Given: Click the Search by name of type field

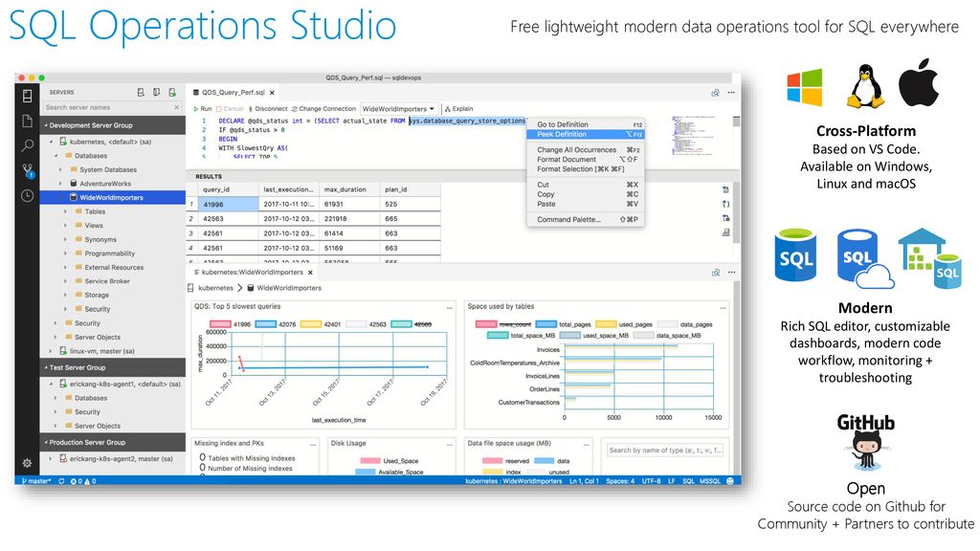Looking at the screenshot, I should tap(665, 450).
